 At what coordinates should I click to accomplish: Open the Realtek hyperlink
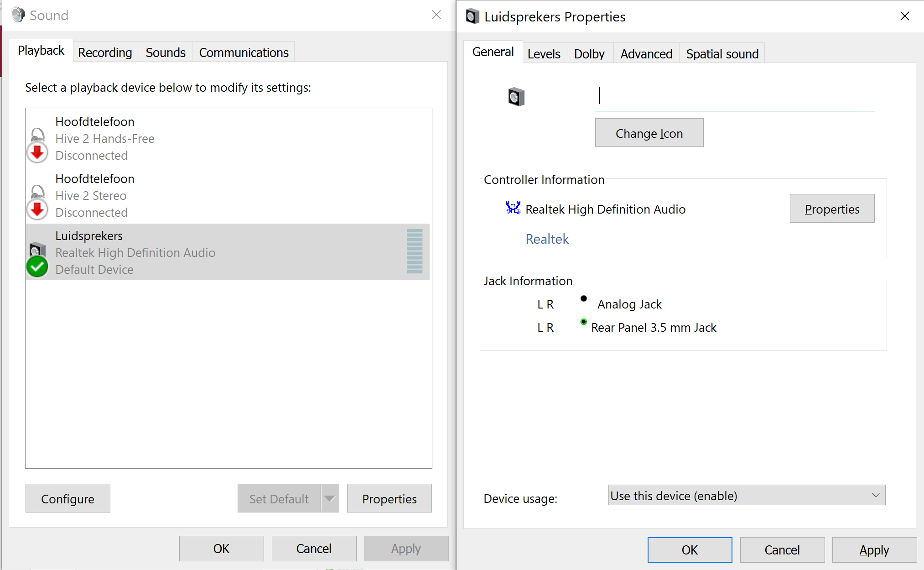(547, 239)
